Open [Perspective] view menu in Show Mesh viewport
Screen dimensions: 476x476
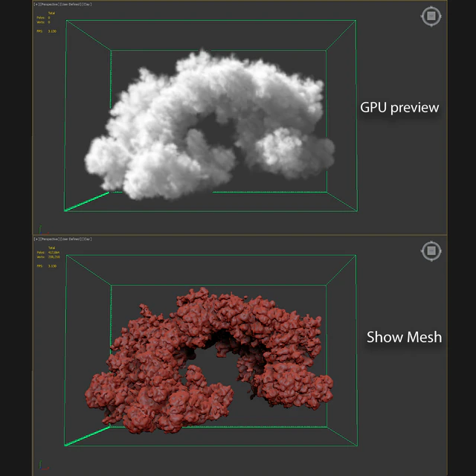(x=50, y=239)
